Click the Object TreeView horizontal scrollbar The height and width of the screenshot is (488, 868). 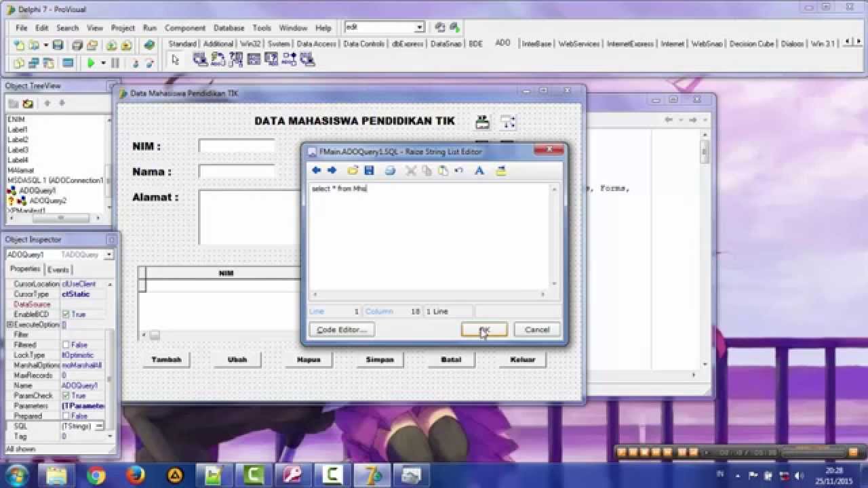point(56,218)
